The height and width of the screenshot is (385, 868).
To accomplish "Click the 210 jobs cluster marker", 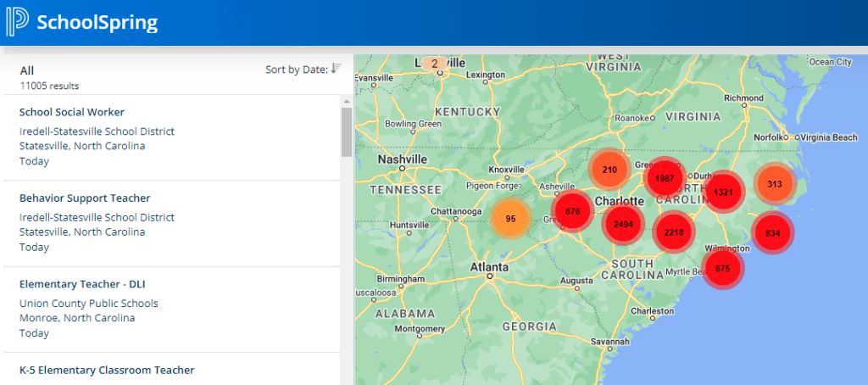I will coord(609,170).
